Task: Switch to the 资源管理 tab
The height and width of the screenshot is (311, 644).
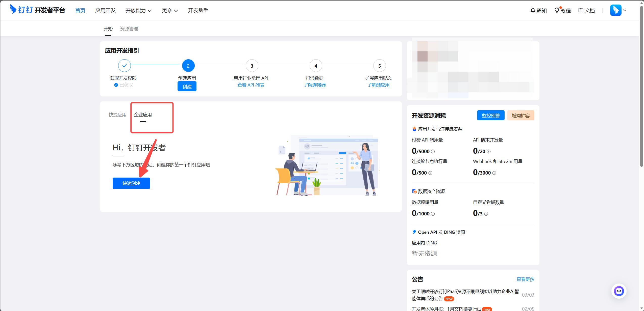Action: tap(129, 29)
